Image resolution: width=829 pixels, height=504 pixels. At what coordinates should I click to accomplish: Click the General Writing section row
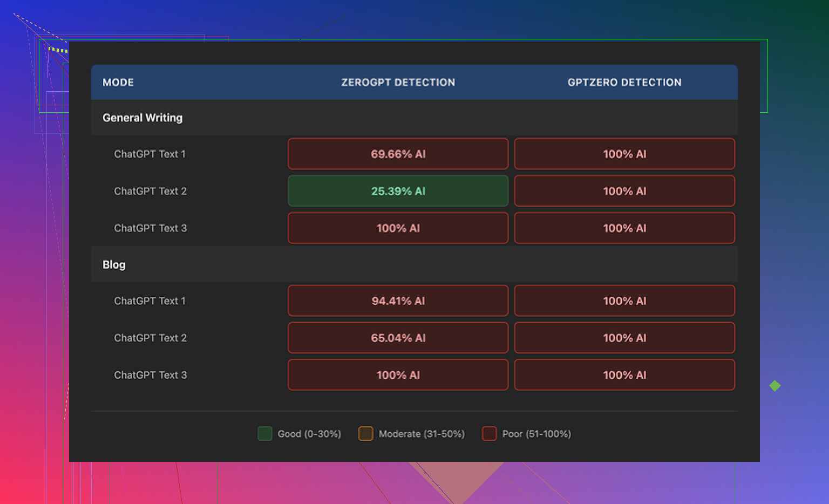point(142,118)
